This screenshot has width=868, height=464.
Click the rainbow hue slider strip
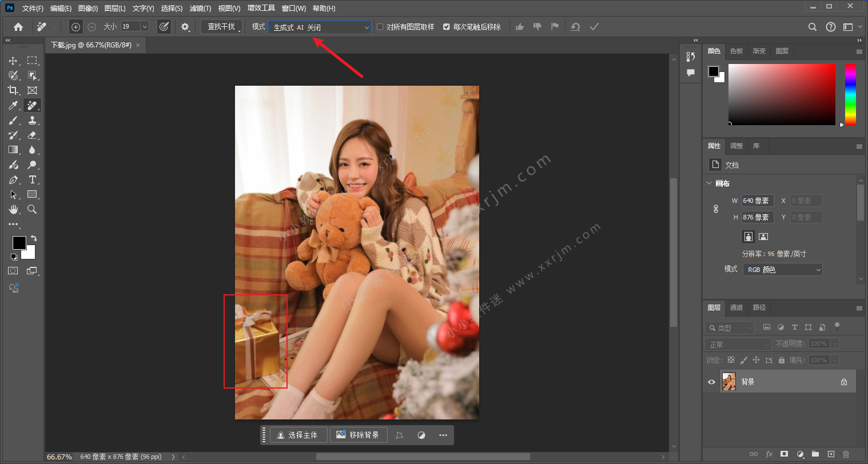click(850, 94)
